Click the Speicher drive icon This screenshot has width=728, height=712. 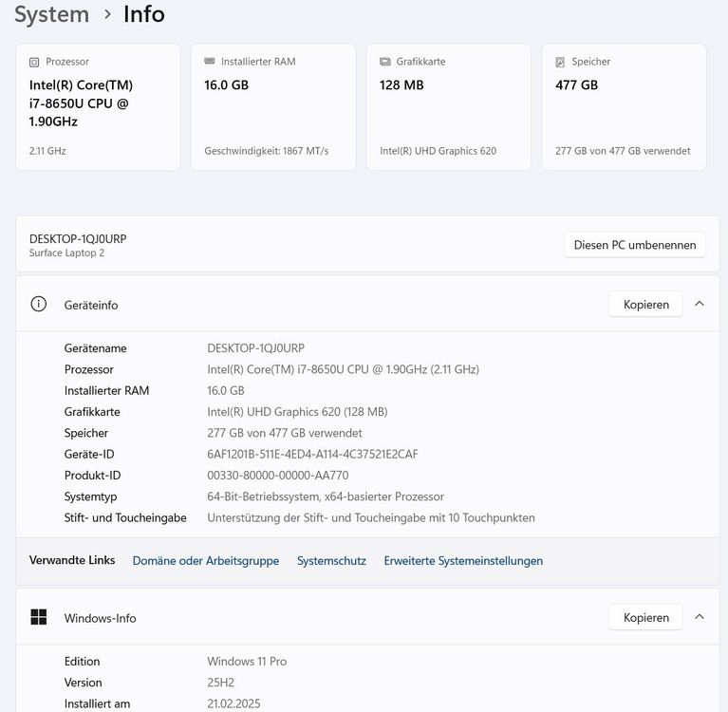(560, 62)
